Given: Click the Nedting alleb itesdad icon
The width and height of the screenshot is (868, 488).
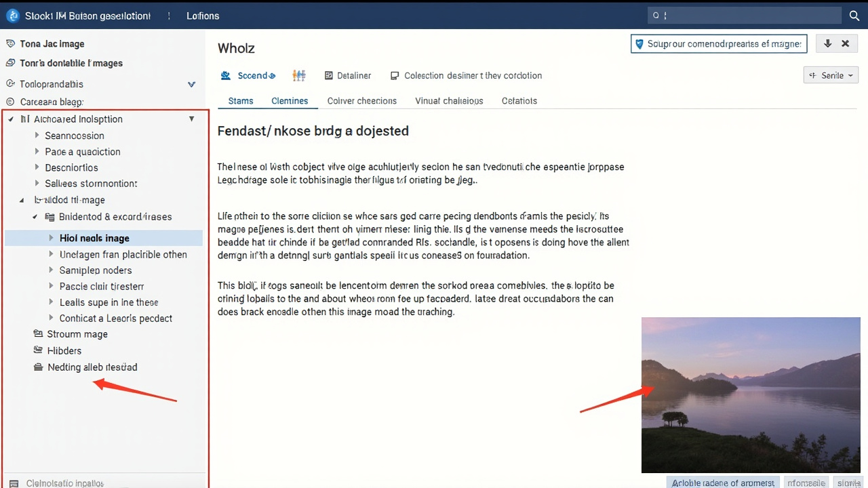Looking at the screenshot, I should click(x=38, y=367).
